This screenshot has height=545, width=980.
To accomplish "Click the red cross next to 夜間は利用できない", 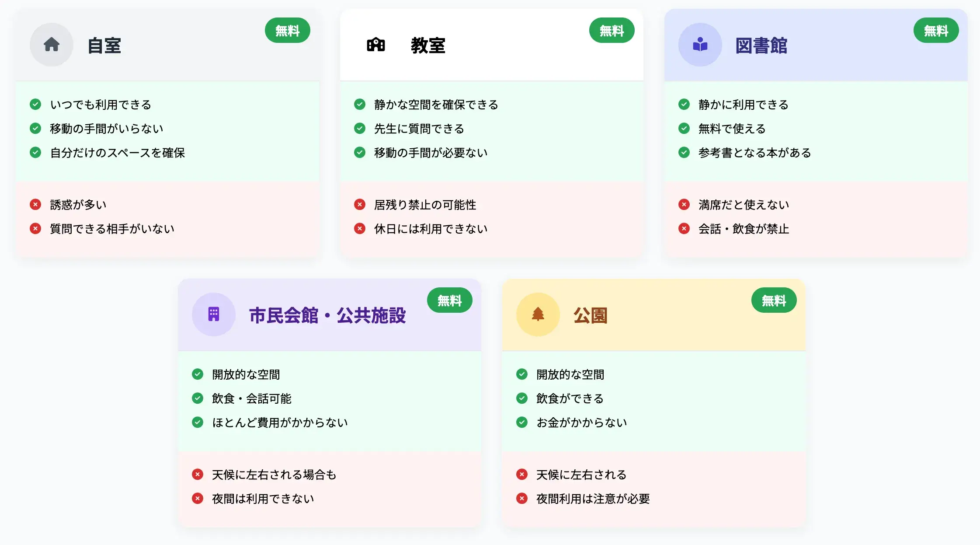I will [x=198, y=498].
